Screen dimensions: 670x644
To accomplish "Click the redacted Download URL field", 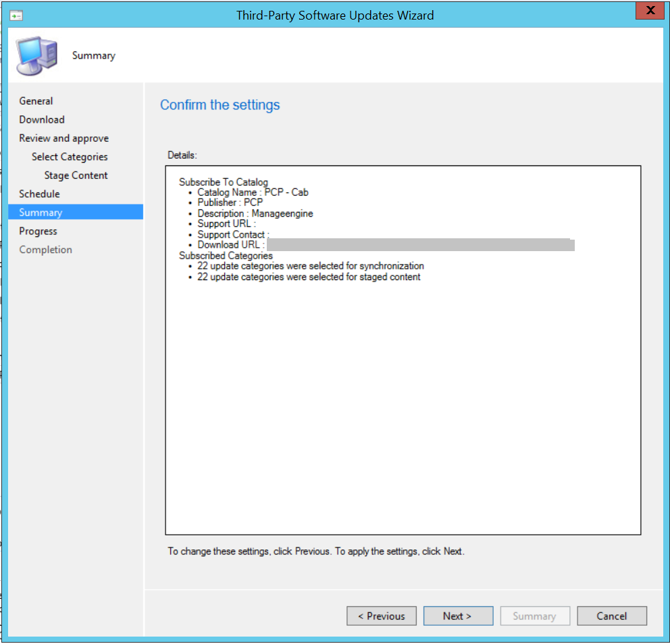I will (420, 245).
